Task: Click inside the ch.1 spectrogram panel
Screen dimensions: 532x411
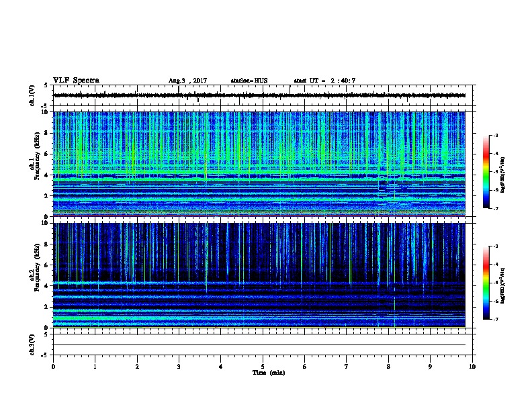Action: click(259, 164)
